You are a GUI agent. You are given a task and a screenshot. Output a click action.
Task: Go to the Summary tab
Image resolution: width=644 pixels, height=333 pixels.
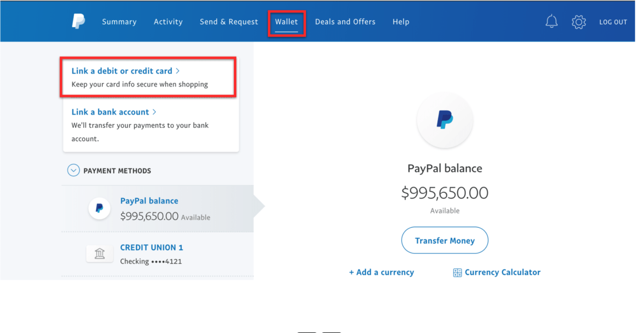[119, 22]
